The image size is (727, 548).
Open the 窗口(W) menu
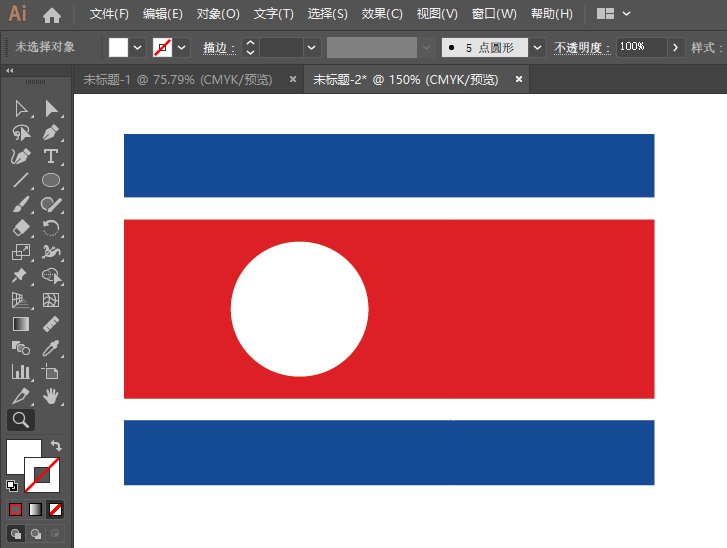(x=494, y=14)
